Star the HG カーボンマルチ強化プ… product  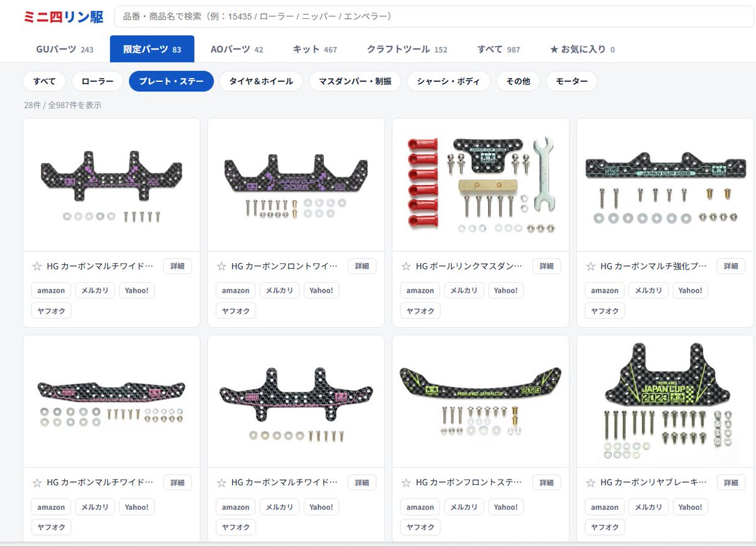590,266
